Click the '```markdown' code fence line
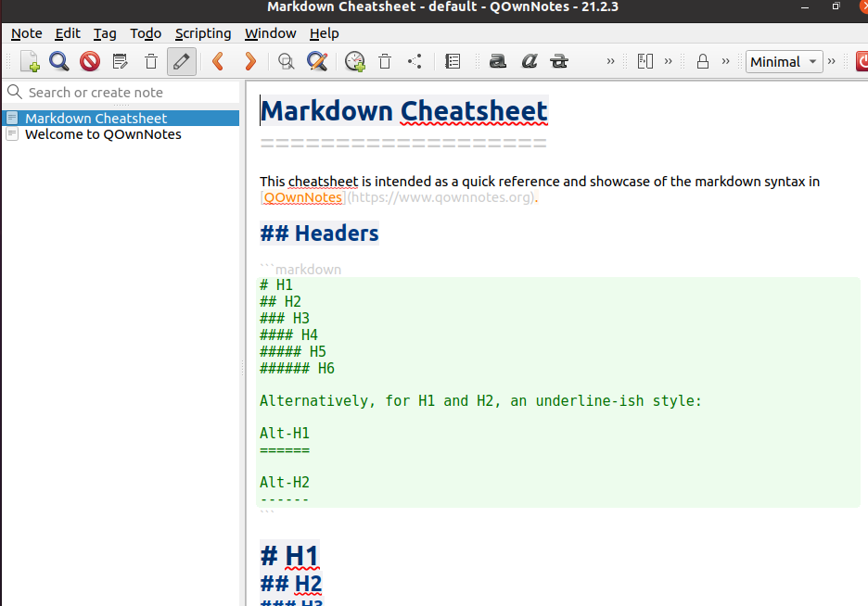Viewport: 868px width, 606px height. coord(300,270)
